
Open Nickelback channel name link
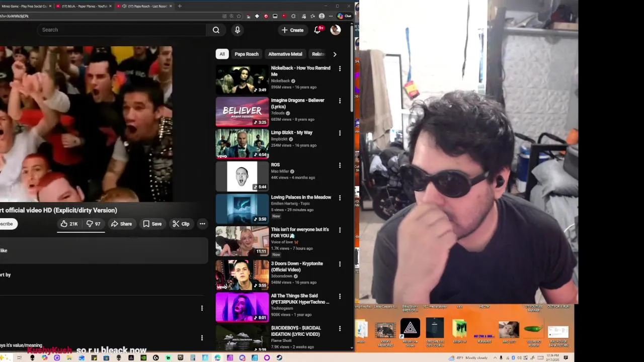[280, 81]
